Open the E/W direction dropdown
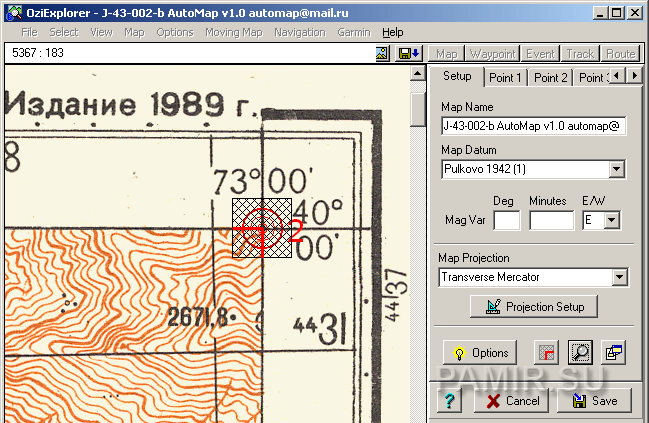 coord(612,220)
